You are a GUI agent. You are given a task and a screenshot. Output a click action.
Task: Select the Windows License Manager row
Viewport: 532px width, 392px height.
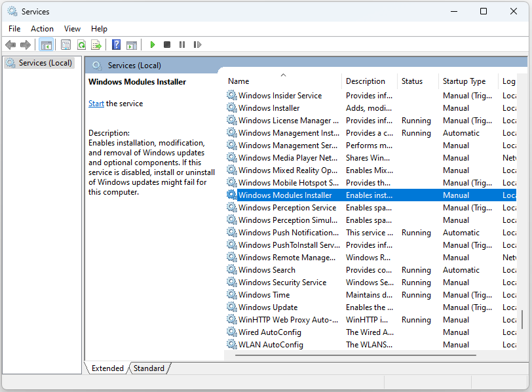pyautogui.click(x=371, y=121)
